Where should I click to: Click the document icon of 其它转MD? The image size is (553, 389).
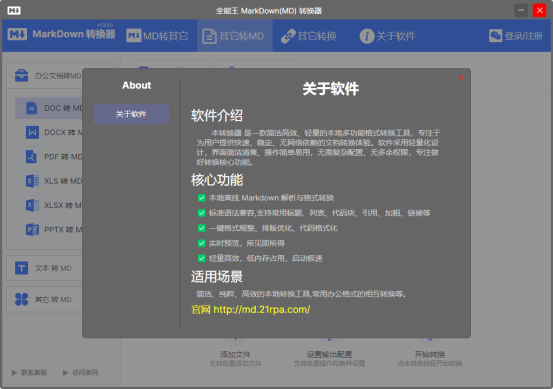point(209,36)
